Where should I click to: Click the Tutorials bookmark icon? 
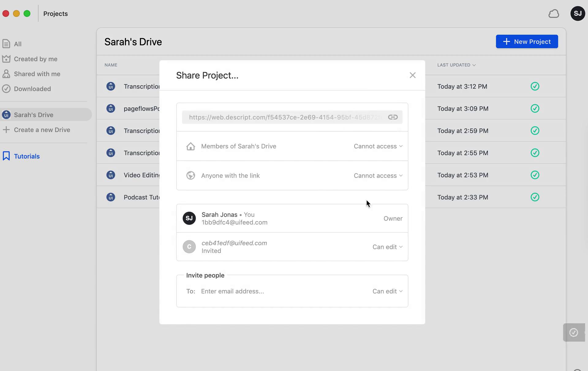pos(6,156)
